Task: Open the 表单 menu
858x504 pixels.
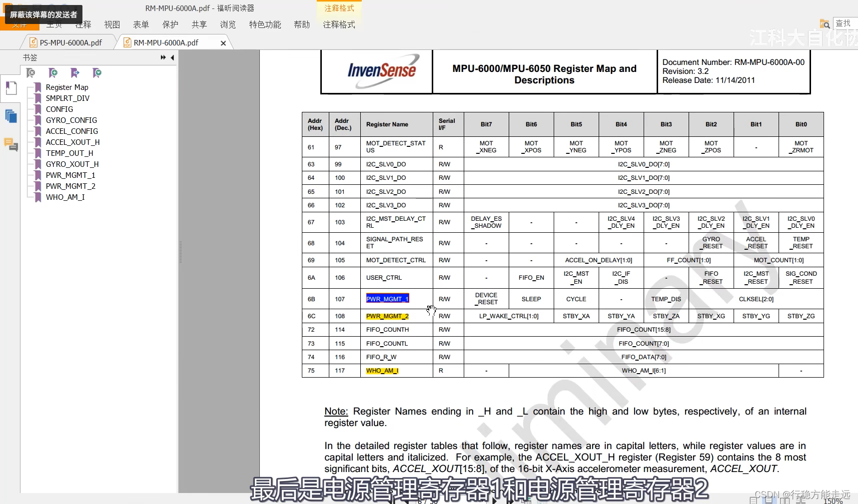Action: [141, 24]
